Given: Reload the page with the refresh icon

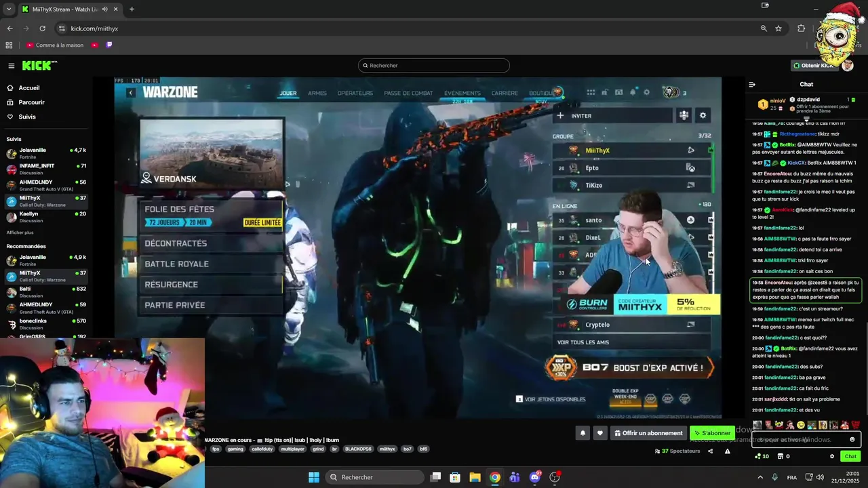Looking at the screenshot, I should 42,28.
